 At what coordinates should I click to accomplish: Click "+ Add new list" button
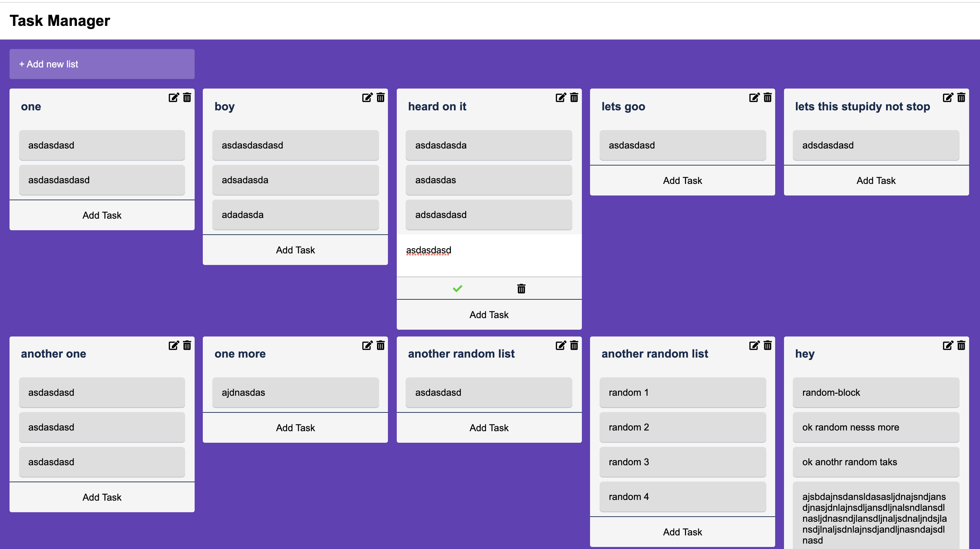coord(102,64)
